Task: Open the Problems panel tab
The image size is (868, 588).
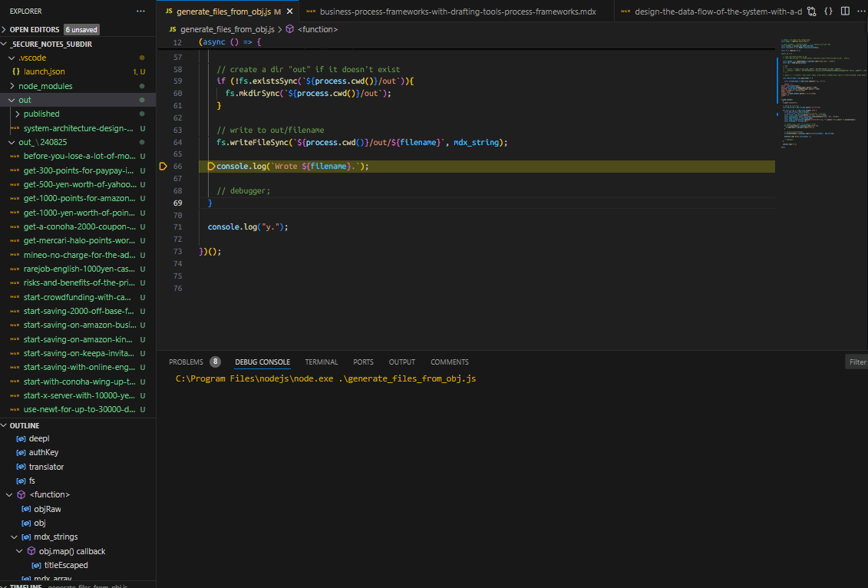Action: 186,362
